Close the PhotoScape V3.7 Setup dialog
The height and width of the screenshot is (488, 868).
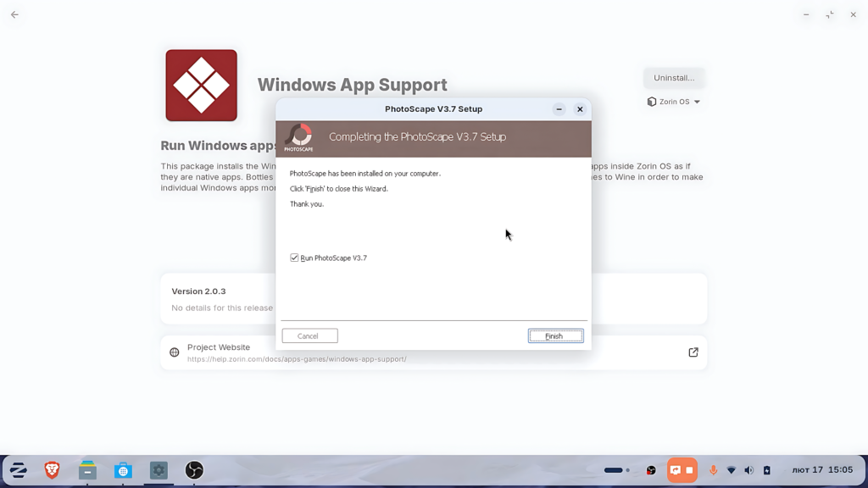[580, 109]
